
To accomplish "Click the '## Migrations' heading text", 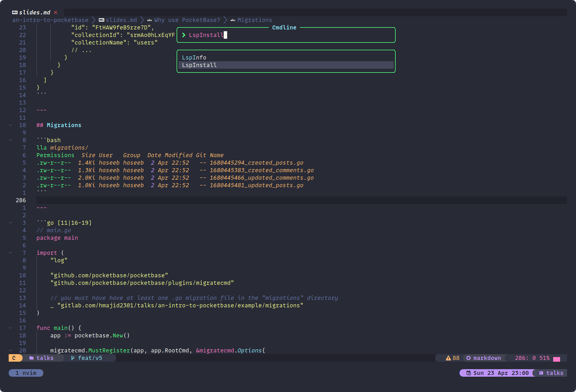I will [x=59, y=125].
